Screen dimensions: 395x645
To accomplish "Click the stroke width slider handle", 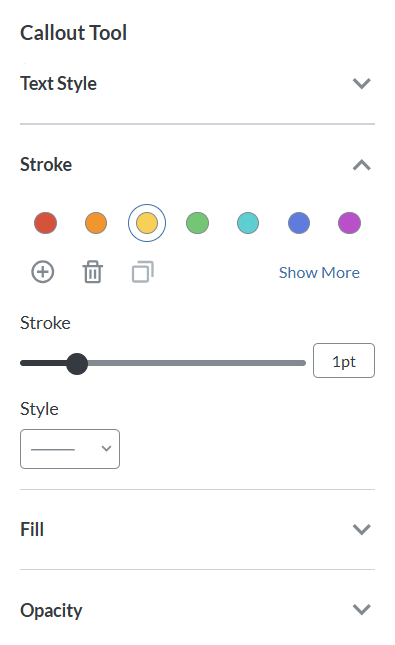I will [77, 364].
